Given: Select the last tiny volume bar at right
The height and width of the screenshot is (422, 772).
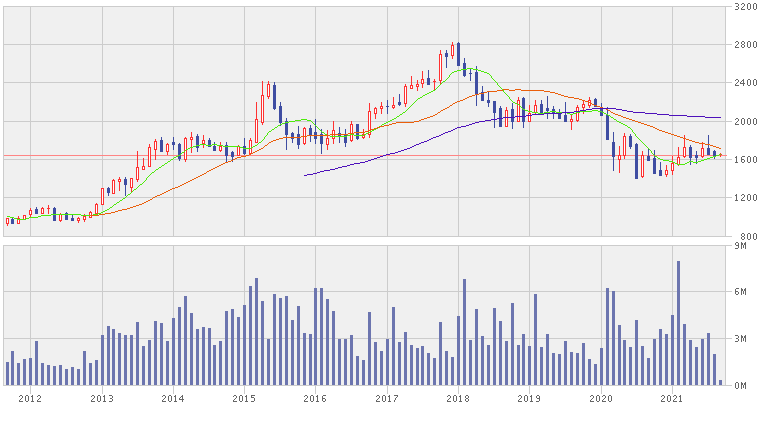Looking at the screenshot, I should click(x=720, y=382).
